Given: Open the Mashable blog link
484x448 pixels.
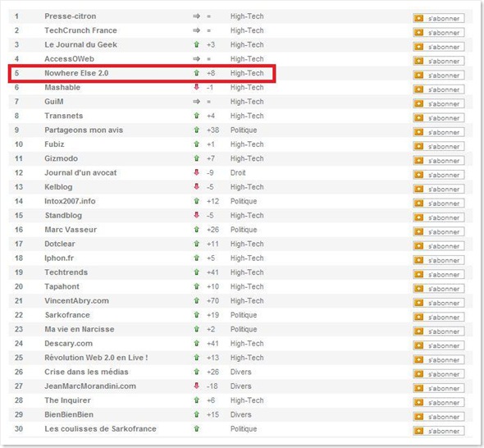Looking at the screenshot, I should tap(62, 87).
